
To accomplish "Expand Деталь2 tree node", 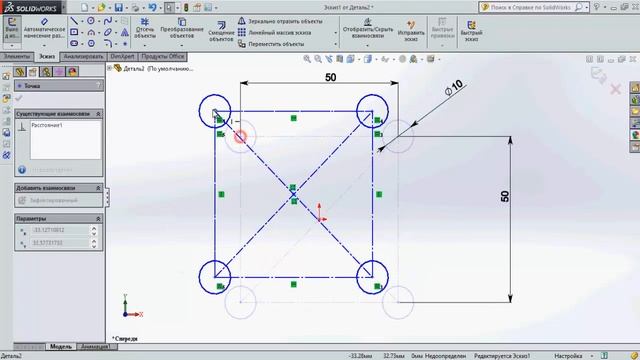I will tap(109, 69).
